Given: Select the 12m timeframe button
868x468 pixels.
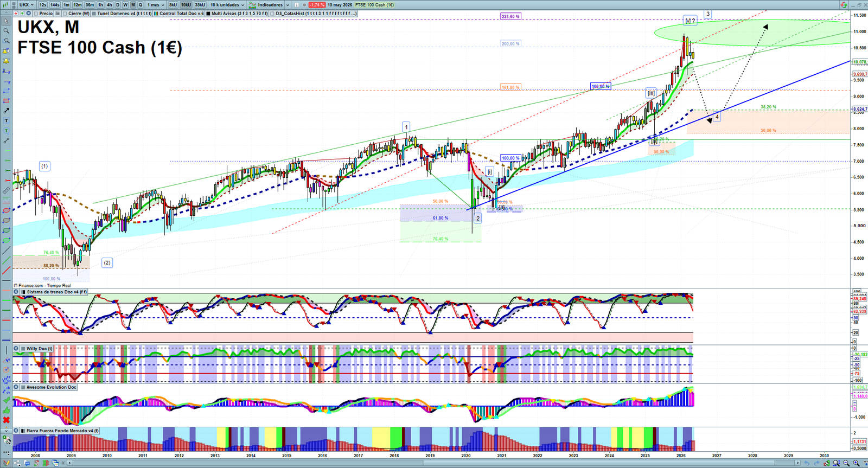Looking at the screenshot, I should click(x=78, y=5).
